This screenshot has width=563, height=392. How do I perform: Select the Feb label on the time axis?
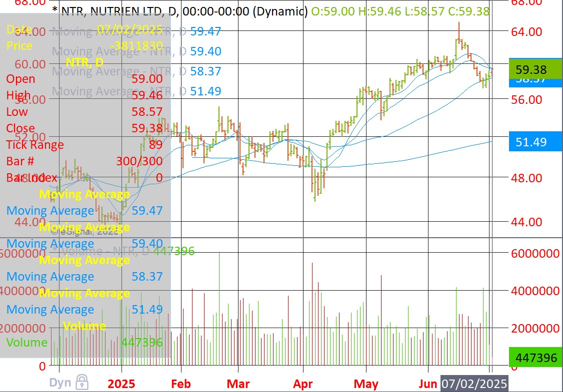click(x=180, y=384)
